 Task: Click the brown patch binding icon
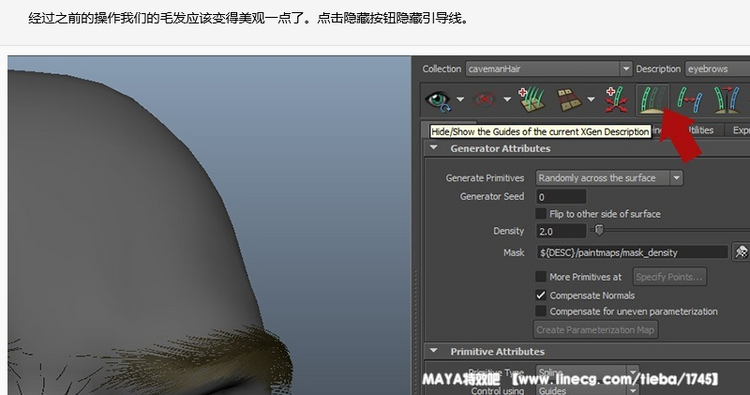569,99
